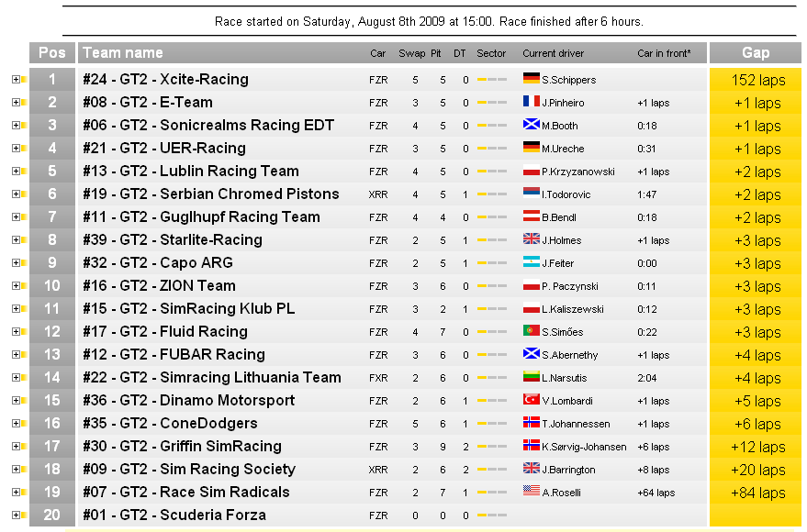Click the Gap column header
The width and height of the screenshot is (807, 532).
pyautogui.click(x=756, y=53)
